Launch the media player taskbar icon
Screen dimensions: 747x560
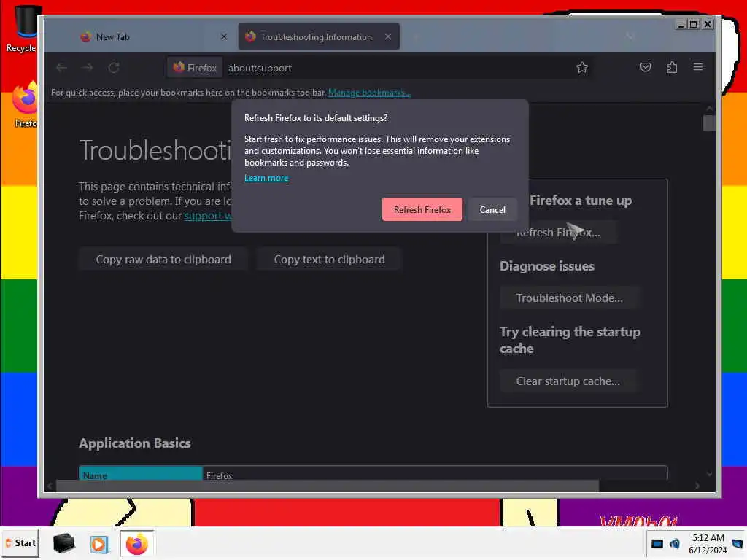tap(99, 544)
